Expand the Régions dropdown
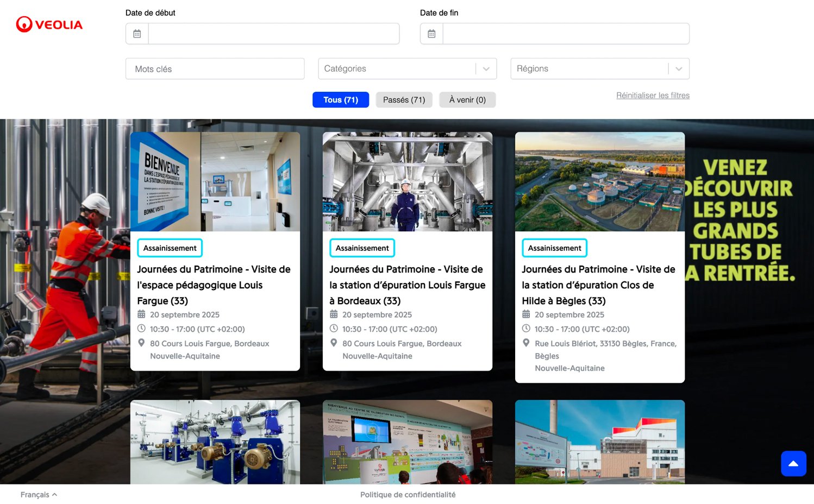Viewport: 814px width, 504px height. pos(599,69)
